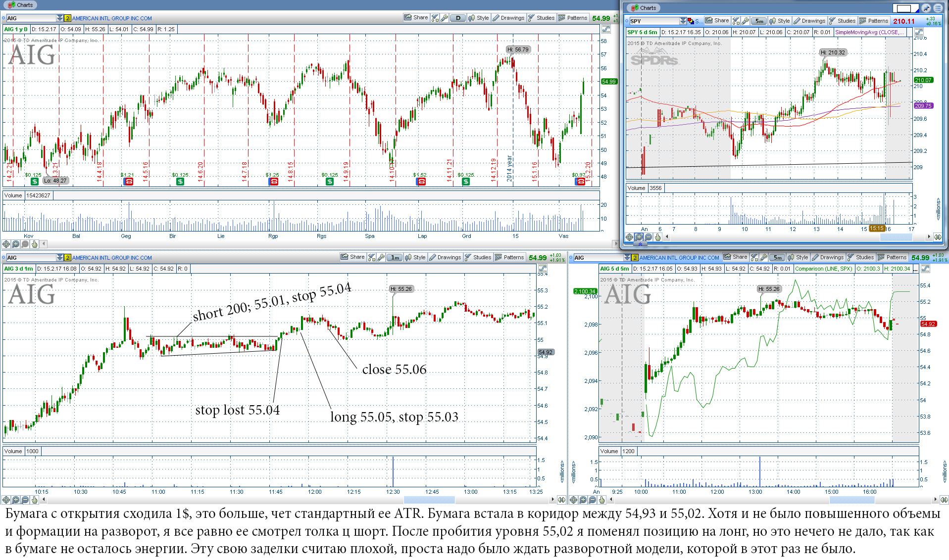Open the wrench settings in top AIG chart

click(x=444, y=18)
